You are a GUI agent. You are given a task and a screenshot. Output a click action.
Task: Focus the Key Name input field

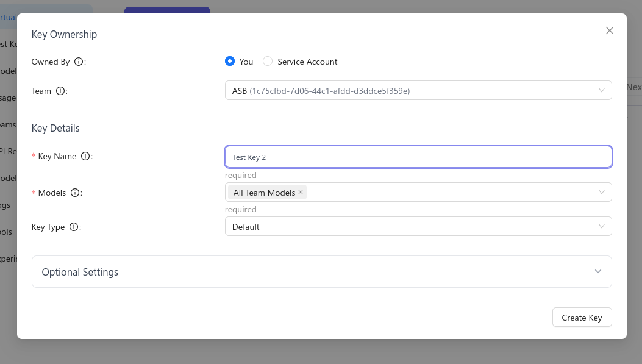pyautogui.click(x=418, y=157)
